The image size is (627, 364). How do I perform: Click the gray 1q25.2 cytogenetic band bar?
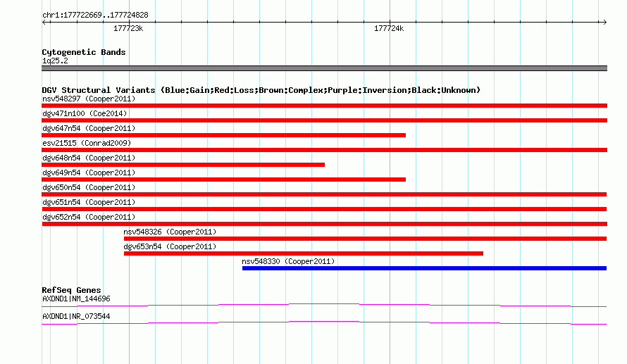[324, 68]
